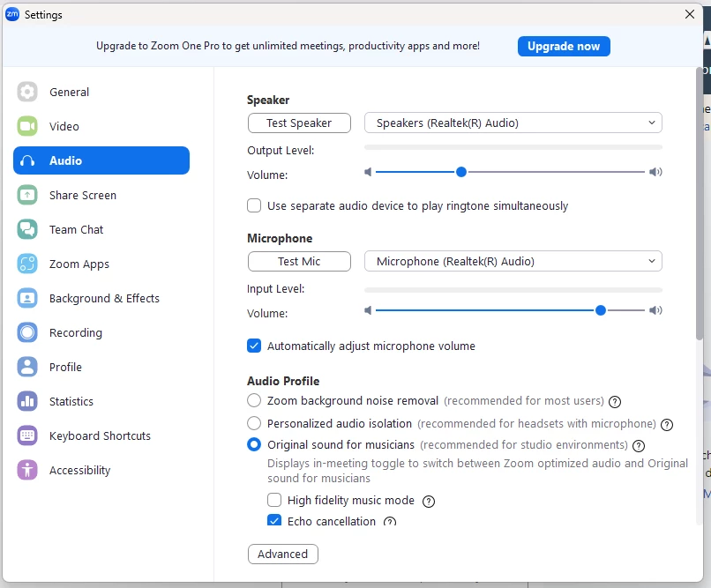Click the Accessibility icon
The height and width of the screenshot is (588, 711).
tap(27, 471)
